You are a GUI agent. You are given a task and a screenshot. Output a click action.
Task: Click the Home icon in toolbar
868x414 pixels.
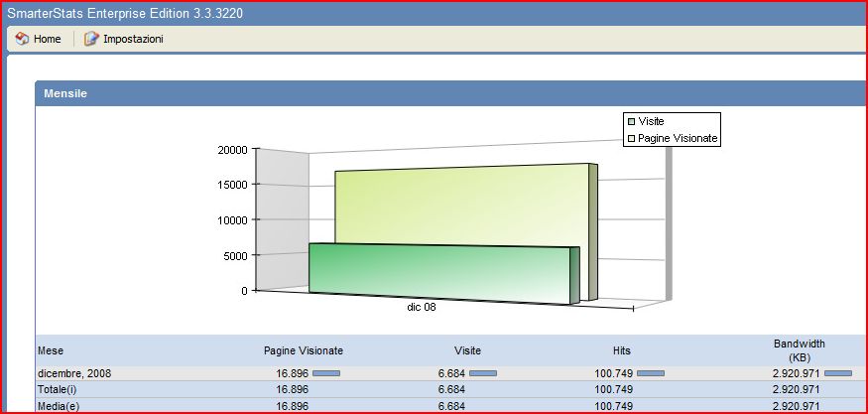click(x=22, y=39)
